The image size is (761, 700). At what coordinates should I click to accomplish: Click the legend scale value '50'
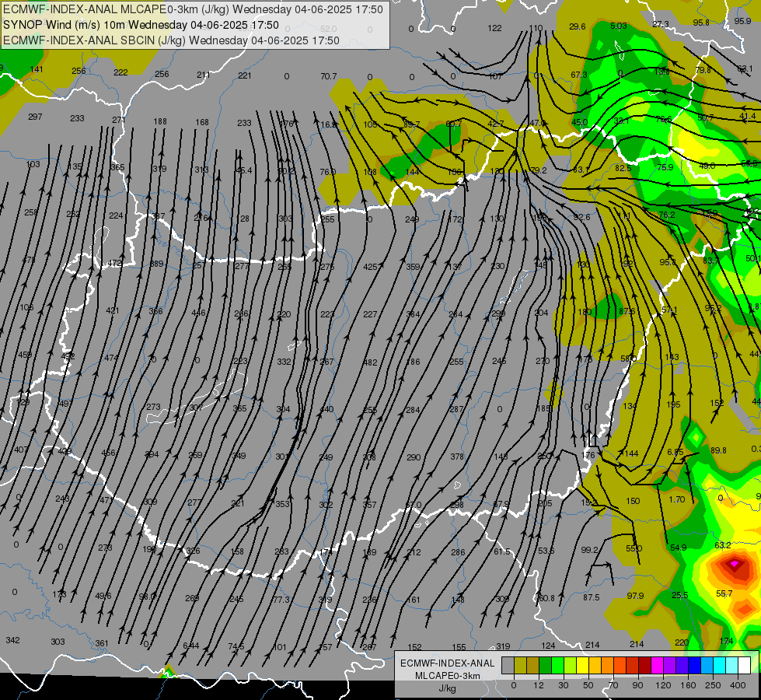point(588,685)
